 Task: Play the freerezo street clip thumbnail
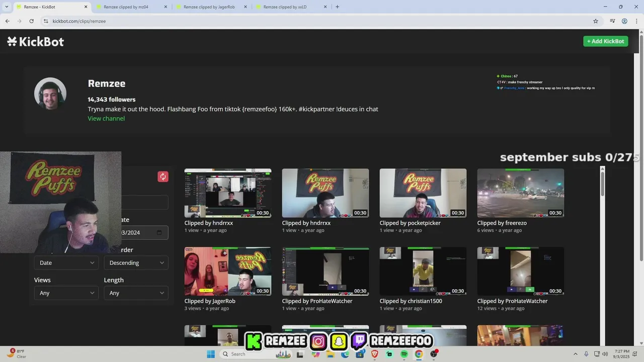[521, 193]
